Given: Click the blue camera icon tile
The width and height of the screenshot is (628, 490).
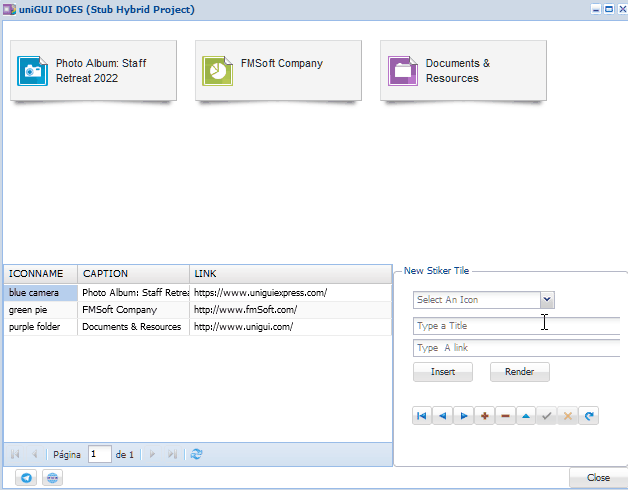Looking at the screenshot, I should point(32,71).
